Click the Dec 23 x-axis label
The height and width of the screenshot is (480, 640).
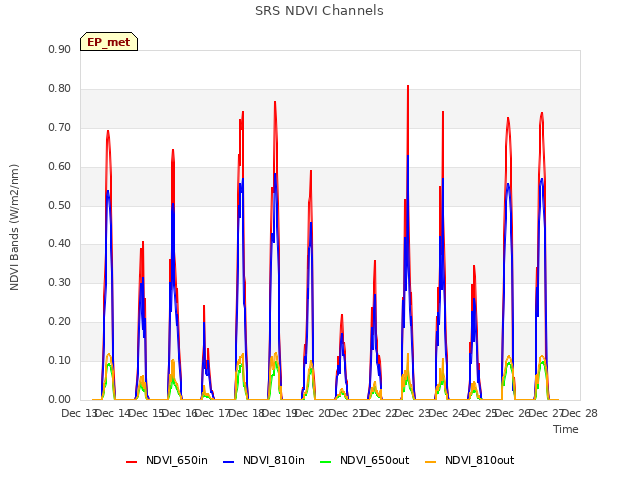click(413, 413)
